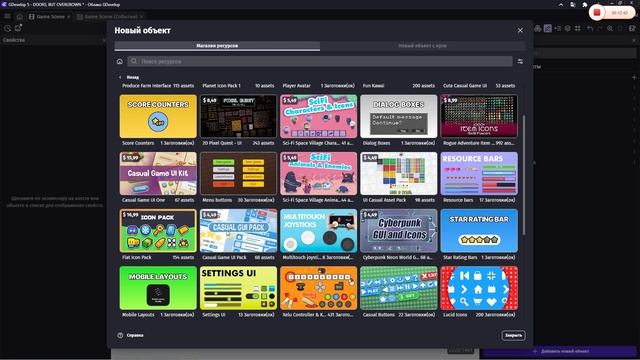The height and width of the screenshot is (360, 640).
Task: Open the asset search filters icon
Action: click(x=520, y=62)
